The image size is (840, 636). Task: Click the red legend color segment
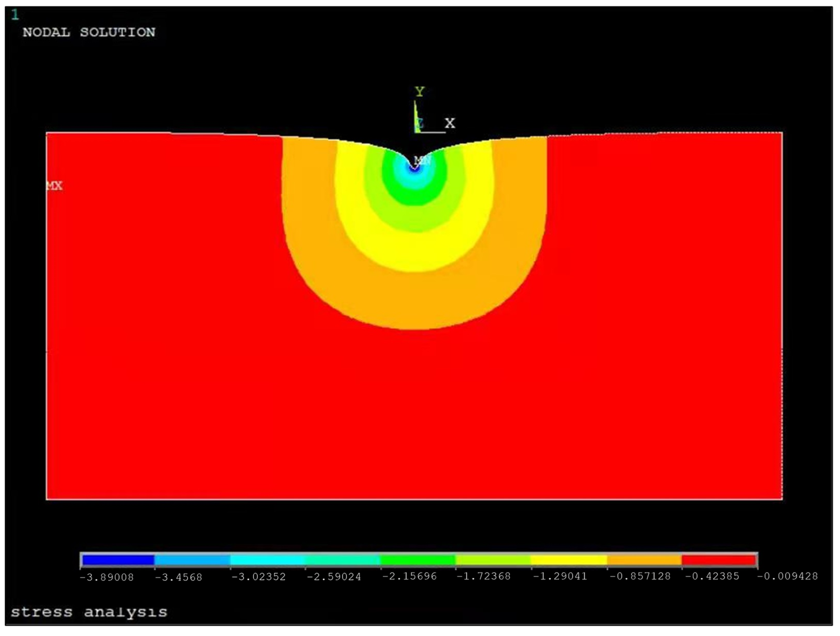pos(718,560)
